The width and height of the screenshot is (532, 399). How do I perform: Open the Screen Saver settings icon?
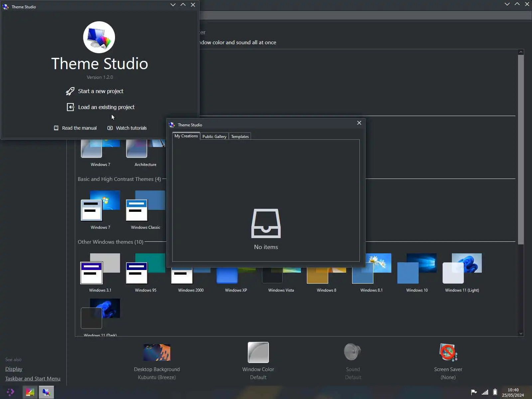pyautogui.click(x=448, y=352)
